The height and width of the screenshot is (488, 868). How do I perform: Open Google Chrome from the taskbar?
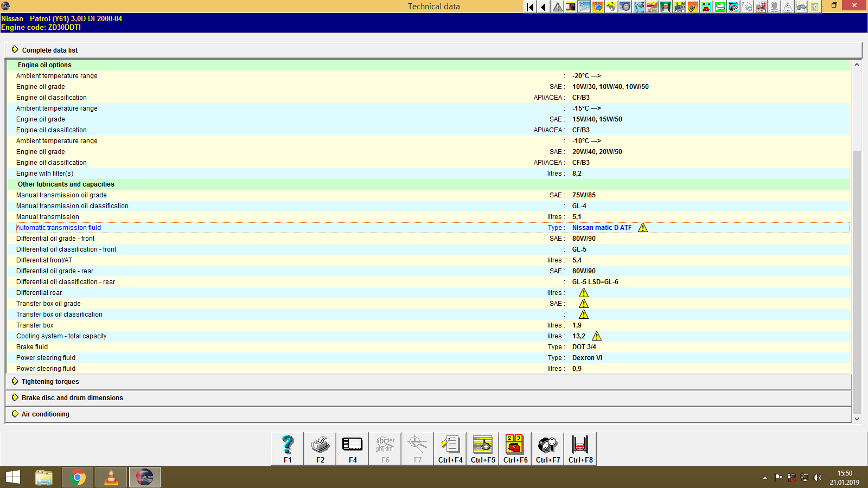[x=77, y=477]
